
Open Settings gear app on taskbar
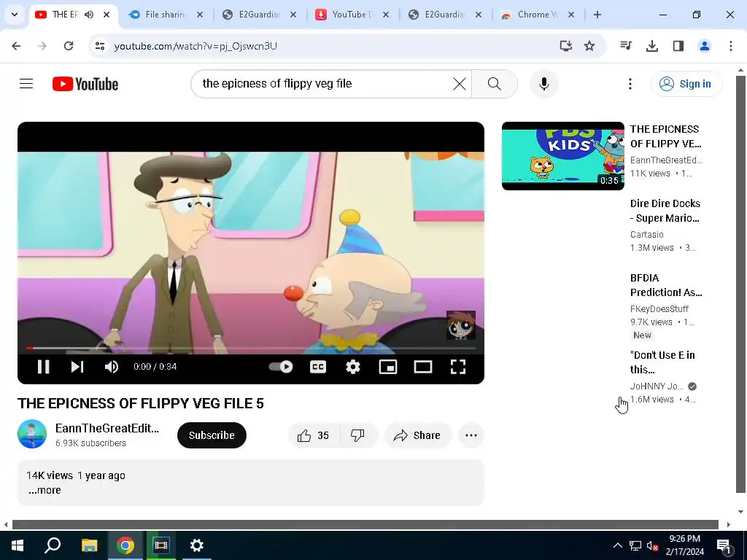tap(197, 545)
